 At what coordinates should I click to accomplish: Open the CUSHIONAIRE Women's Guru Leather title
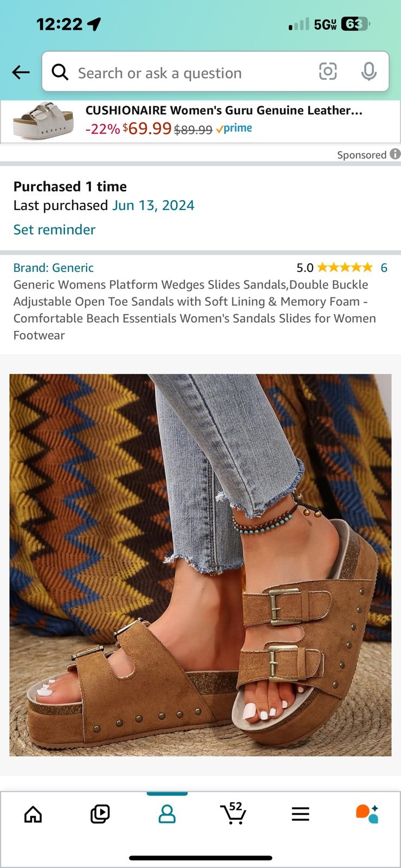pos(224,110)
